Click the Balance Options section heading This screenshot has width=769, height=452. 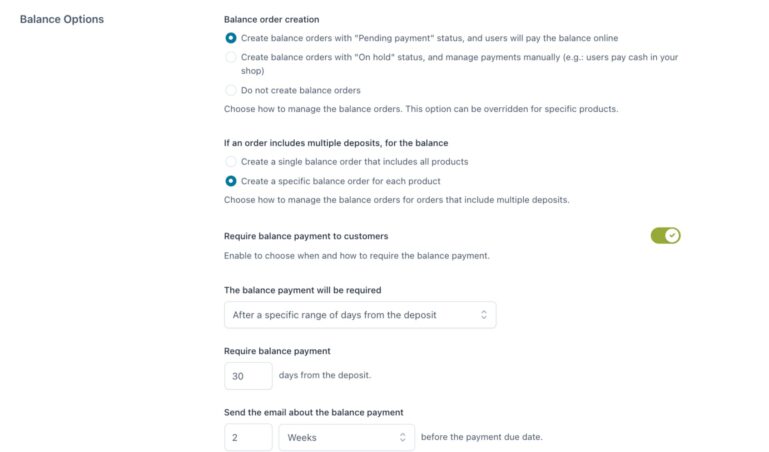click(62, 19)
